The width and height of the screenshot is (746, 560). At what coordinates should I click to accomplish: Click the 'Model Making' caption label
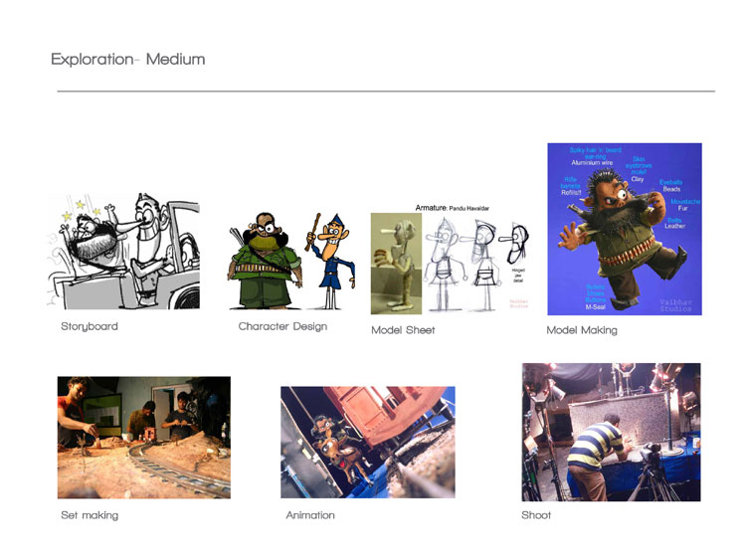click(x=582, y=329)
